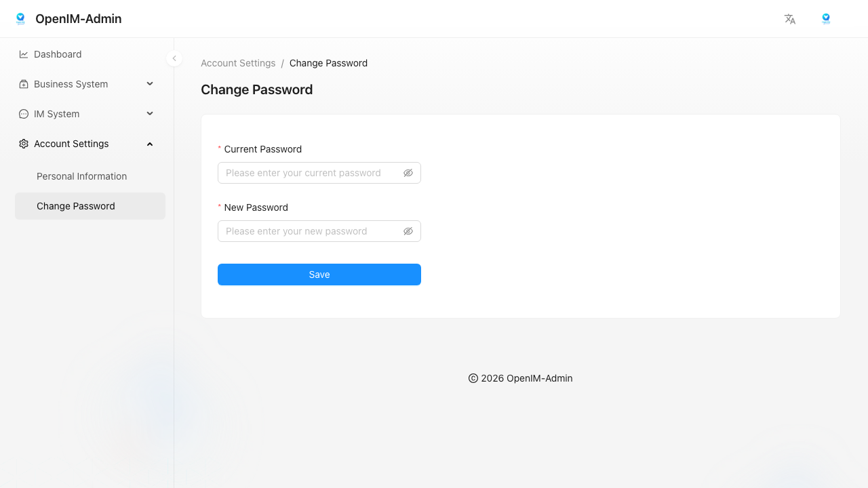The height and width of the screenshot is (488, 868).
Task: Expand the IM System submenu chevron
Action: (150, 114)
